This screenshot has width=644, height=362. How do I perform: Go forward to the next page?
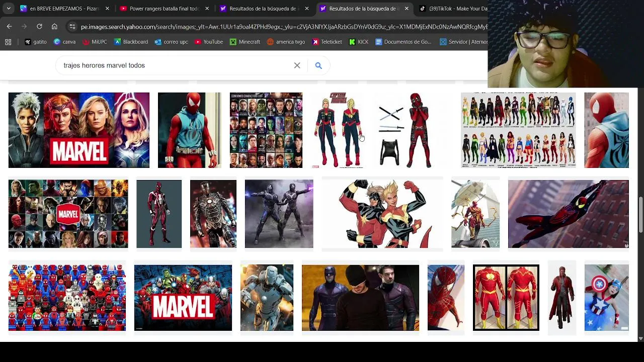[x=24, y=26]
